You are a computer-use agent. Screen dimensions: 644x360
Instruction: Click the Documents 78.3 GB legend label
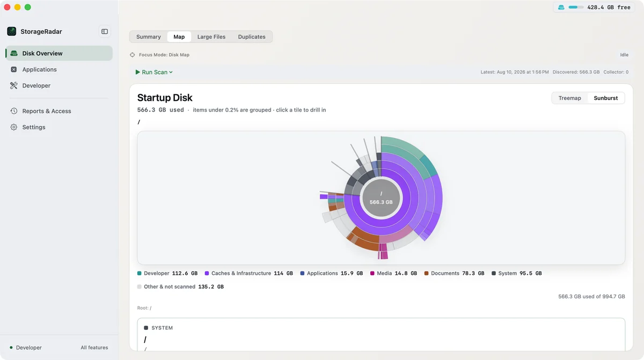point(458,273)
